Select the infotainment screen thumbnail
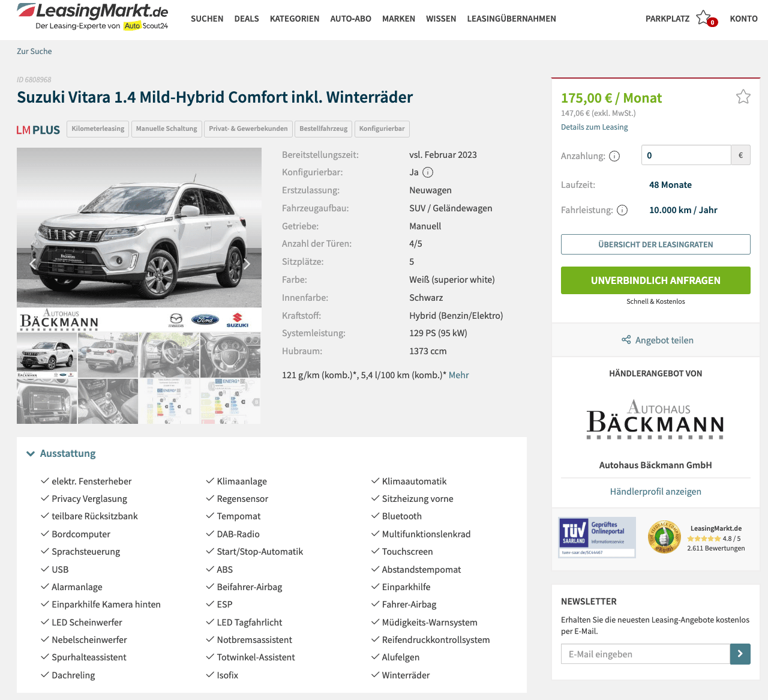768x700 pixels. 47,401
